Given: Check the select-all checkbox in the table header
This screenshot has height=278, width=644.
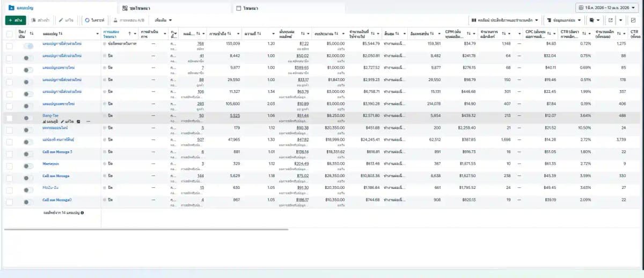Looking at the screenshot, I should pos(9,34).
